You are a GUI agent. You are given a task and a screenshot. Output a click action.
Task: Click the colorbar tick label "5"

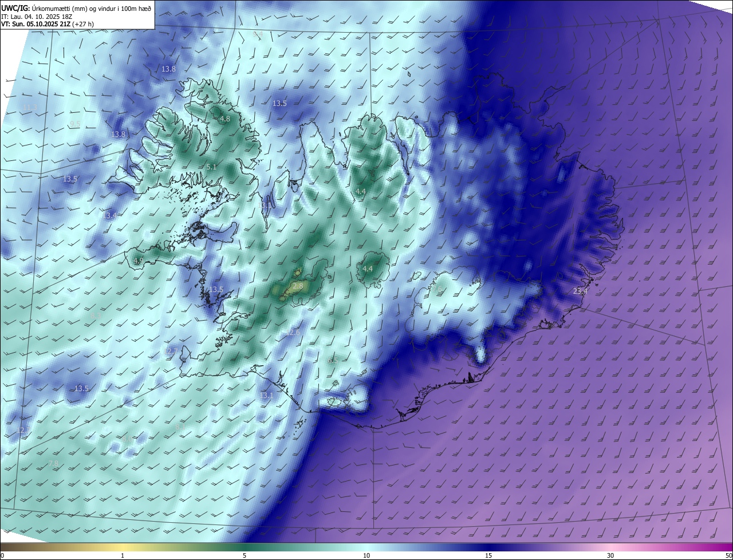[245, 555]
